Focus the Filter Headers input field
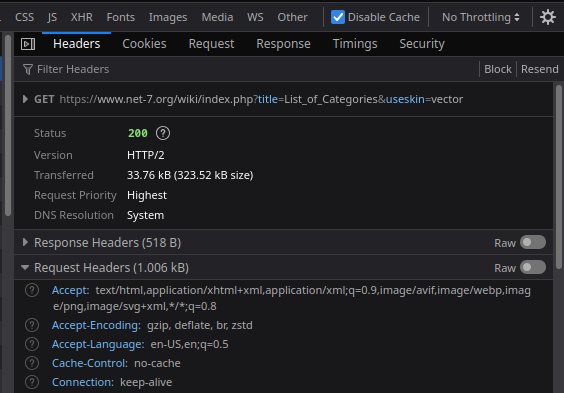 point(248,69)
